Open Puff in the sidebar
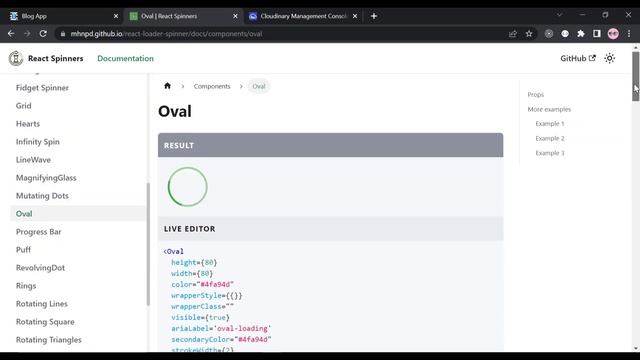The height and width of the screenshot is (360, 640). [23, 249]
